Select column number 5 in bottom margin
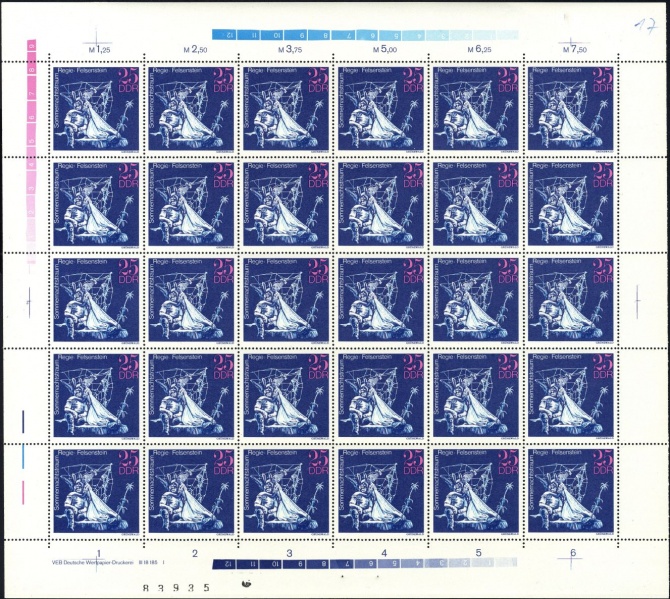Viewport: 670px width, 599px height. [479, 553]
